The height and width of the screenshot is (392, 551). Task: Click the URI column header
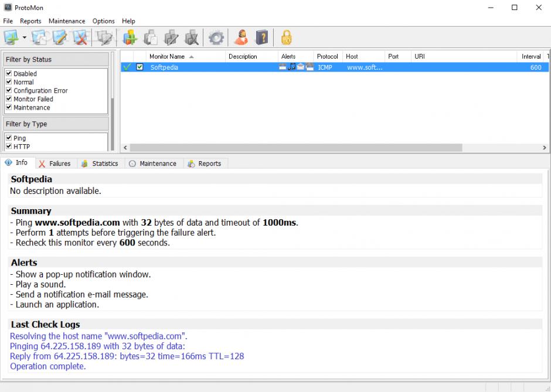464,57
